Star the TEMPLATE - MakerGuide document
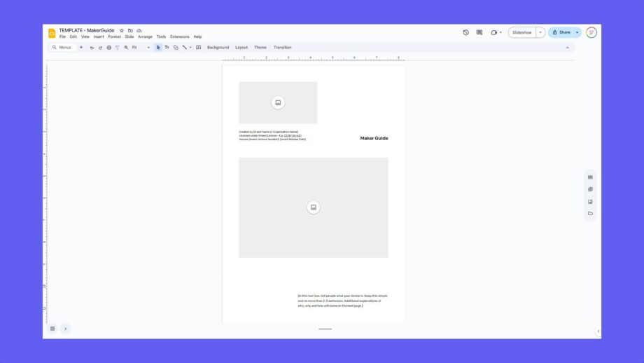The width and height of the screenshot is (644, 363). [122, 30]
